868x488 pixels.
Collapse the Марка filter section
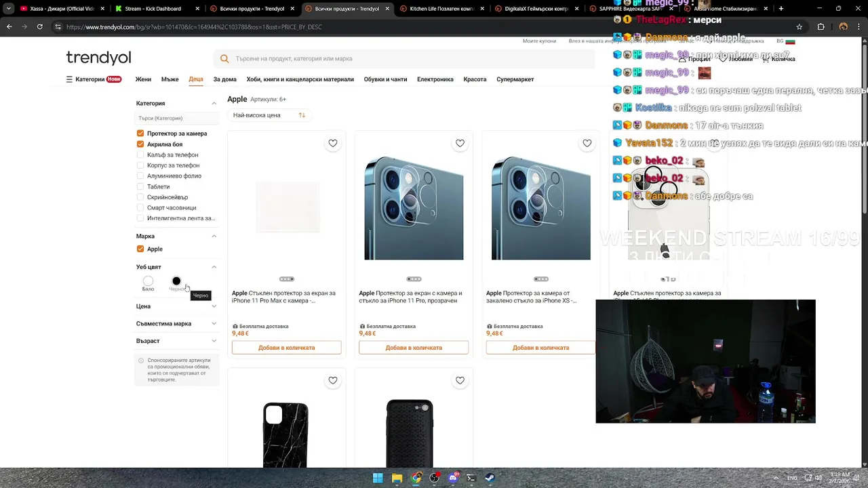214,237
